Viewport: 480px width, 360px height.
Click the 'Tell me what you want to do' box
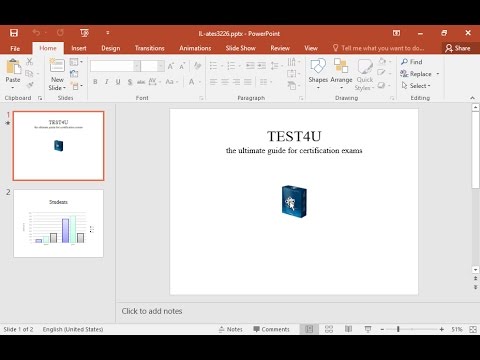[379, 48]
